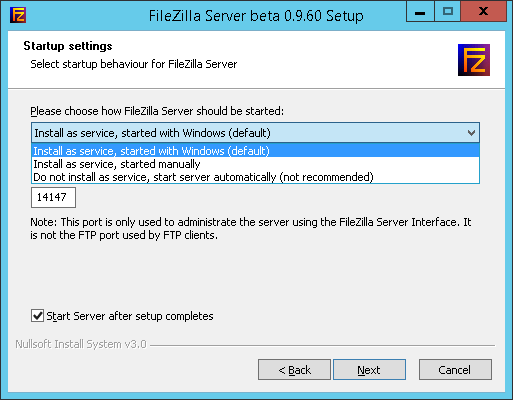Click the FileZilla icon in the title bar
The width and height of the screenshot is (513, 401).
pyautogui.click(x=18, y=15)
